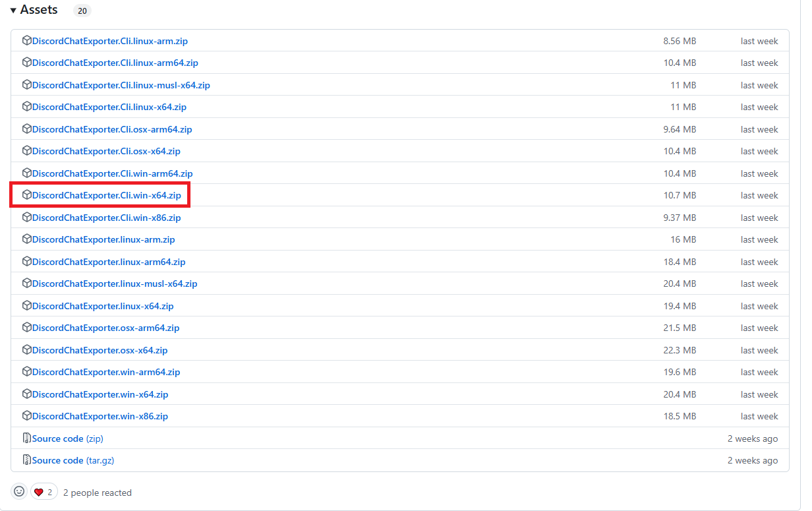The image size is (812, 511).
Task: Download DiscordChatExporter.win-arm64.zip
Action: click(x=106, y=372)
